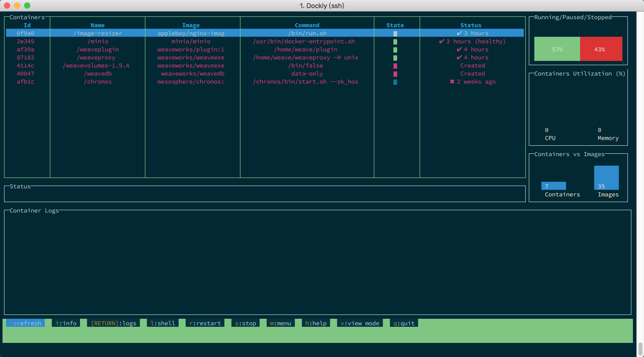Click pink state square of weavedb row
The image size is (644, 357).
(x=395, y=74)
